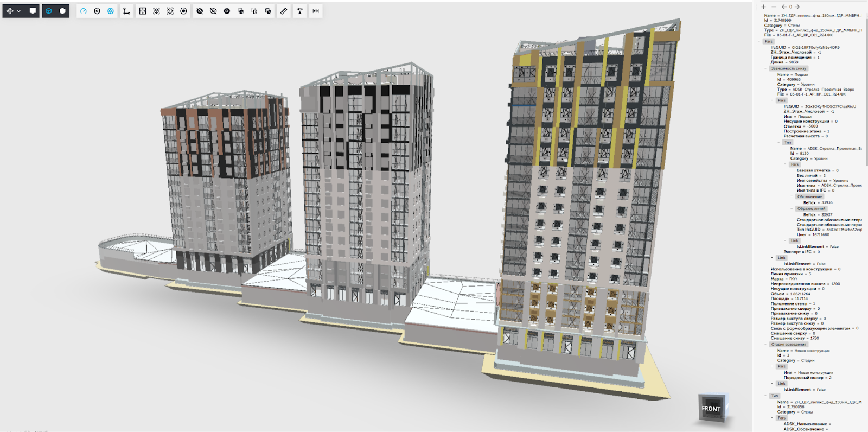868x432 pixels.
Task: Toggle the blue cube perspective view
Action: point(49,11)
